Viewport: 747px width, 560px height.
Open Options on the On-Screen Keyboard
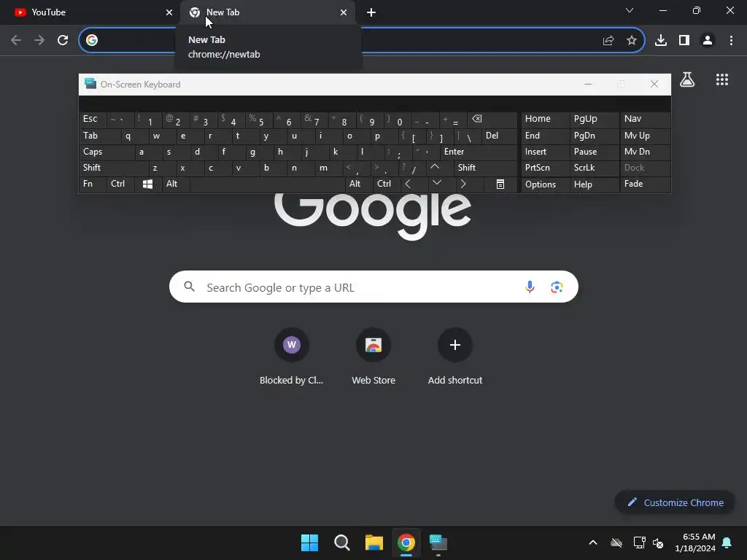point(545,184)
